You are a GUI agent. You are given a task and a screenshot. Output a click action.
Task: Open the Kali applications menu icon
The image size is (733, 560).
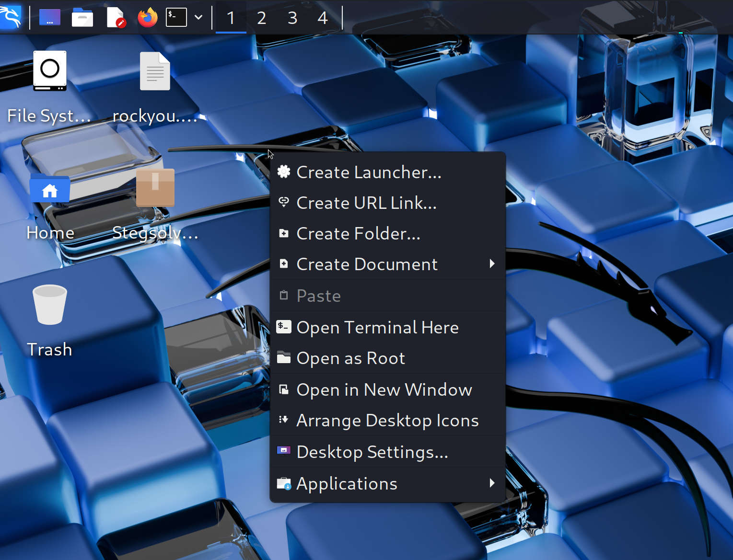[x=11, y=17]
